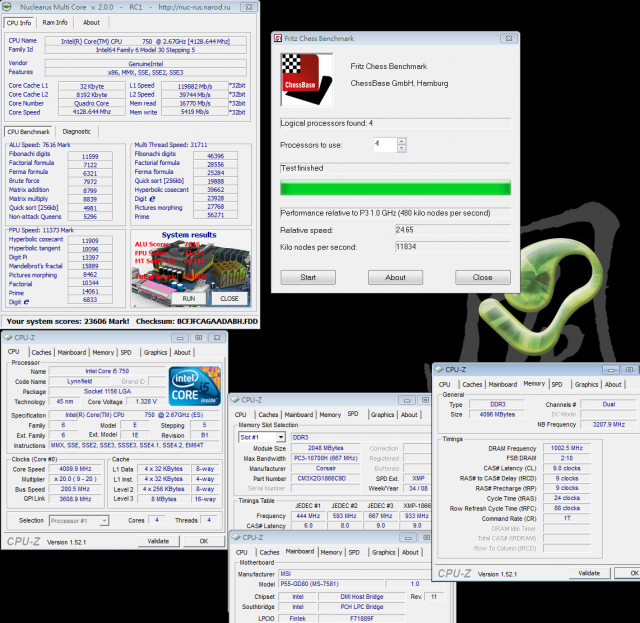Close the Fritz Chess Benchmark window
Image resolution: width=640 pixels, height=623 pixels.
click(509, 38)
